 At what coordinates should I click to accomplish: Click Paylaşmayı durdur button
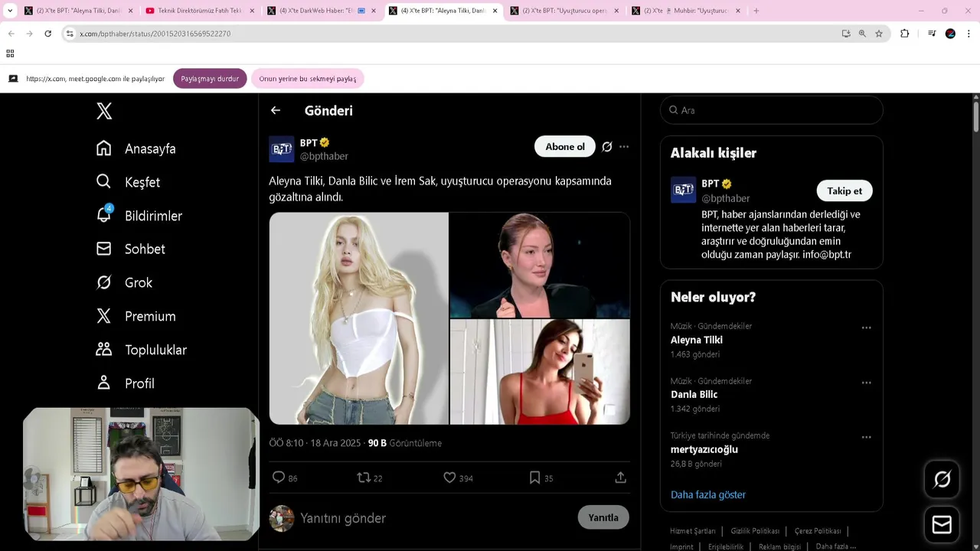(210, 79)
